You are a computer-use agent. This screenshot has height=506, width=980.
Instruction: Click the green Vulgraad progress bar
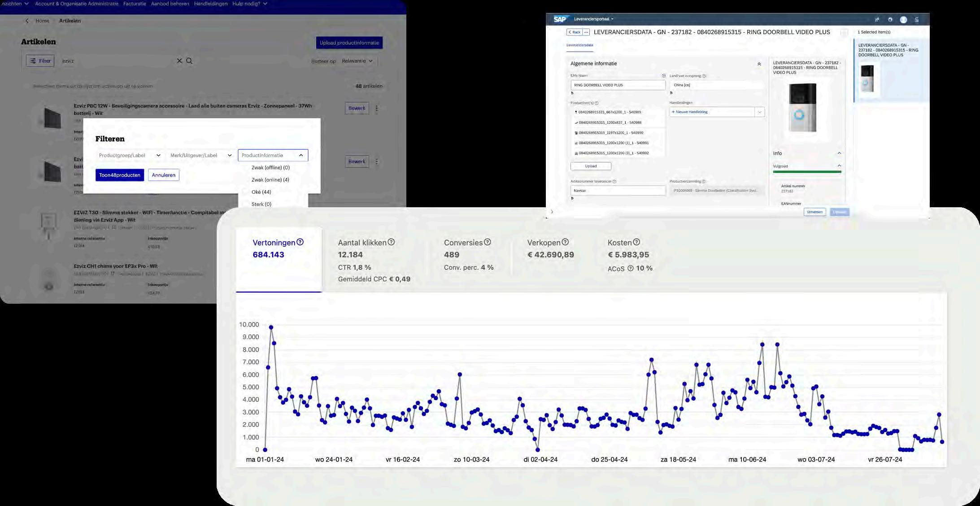(806, 172)
